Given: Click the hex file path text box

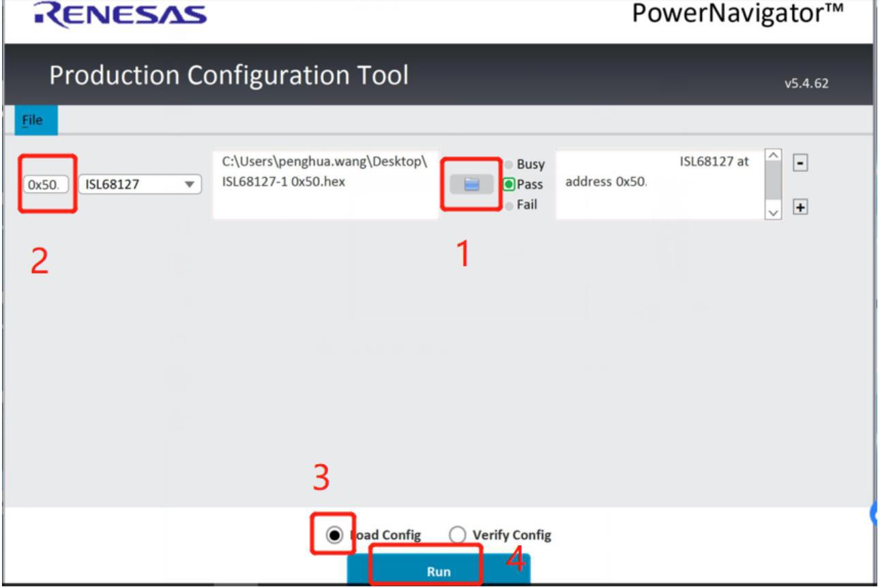Looking at the screenshot, I should (x=325, y=184).
